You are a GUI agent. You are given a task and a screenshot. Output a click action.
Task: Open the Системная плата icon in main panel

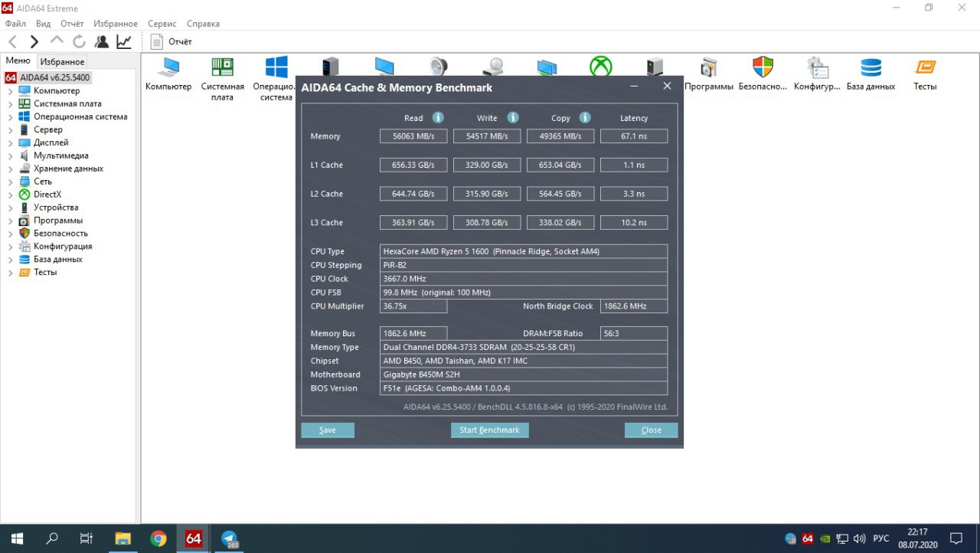[223, 79]
